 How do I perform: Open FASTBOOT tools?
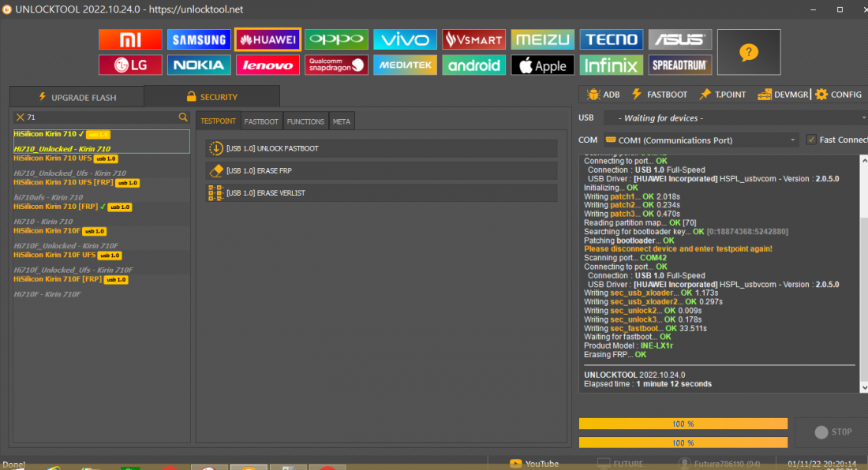pos(660,95)
